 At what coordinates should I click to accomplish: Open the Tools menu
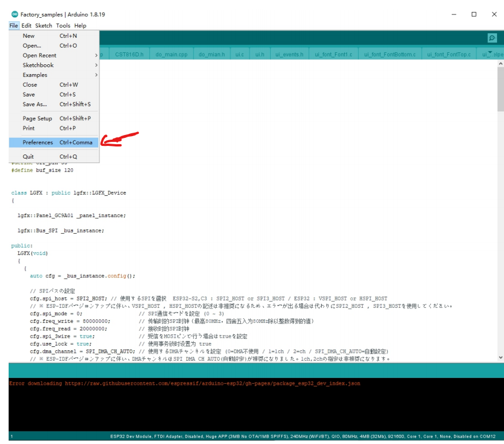[63, 26]
